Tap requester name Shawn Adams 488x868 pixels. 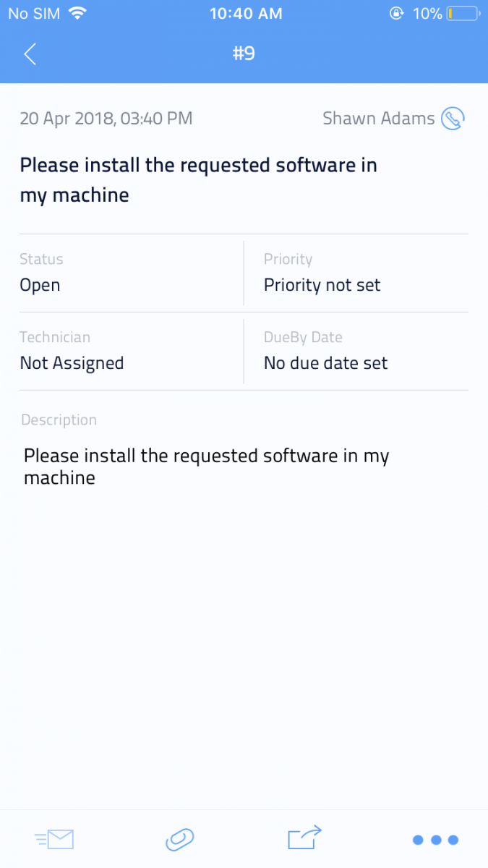pos(379,119)
